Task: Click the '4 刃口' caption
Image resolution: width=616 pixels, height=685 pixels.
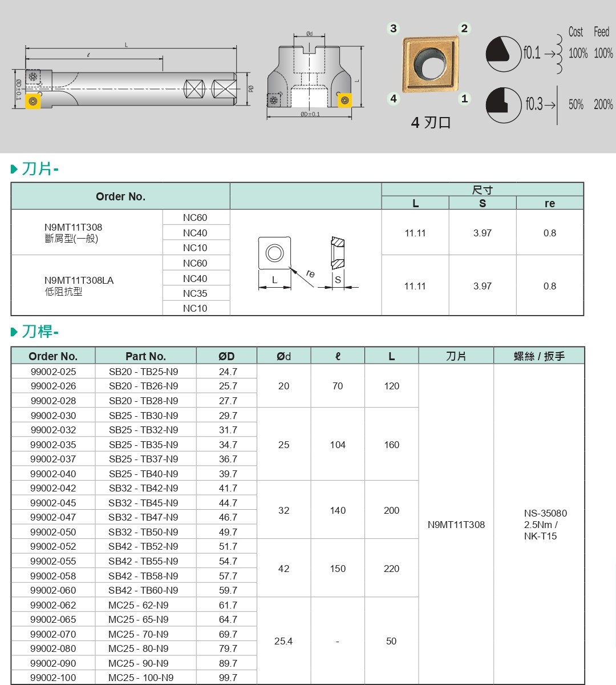Action: (x=431, y=123)
